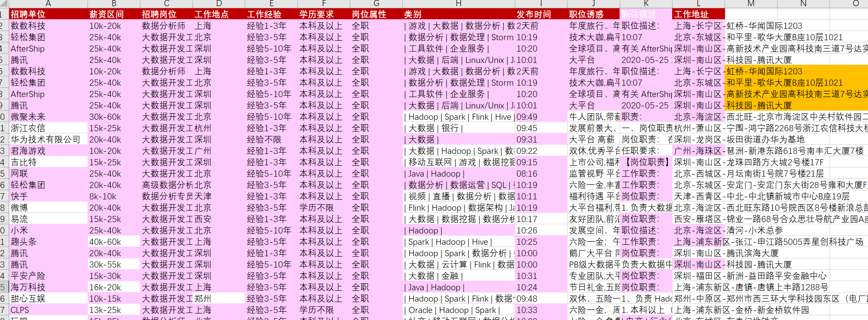Select the 招聘单位 header cell
This screenshot has width=868, height=320.
(48, 14)
